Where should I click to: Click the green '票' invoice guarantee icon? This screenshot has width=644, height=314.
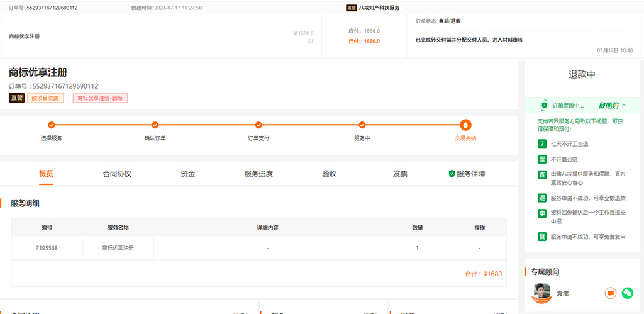tap(541, 159)
